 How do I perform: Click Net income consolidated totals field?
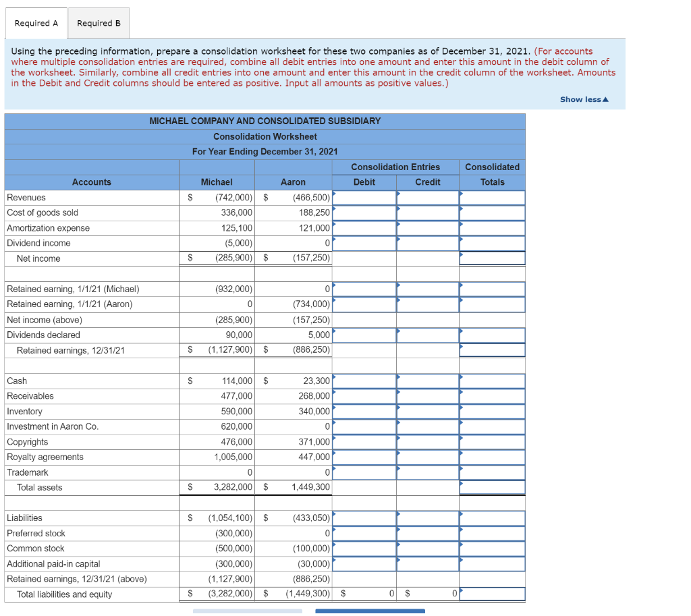coord(492,258)
